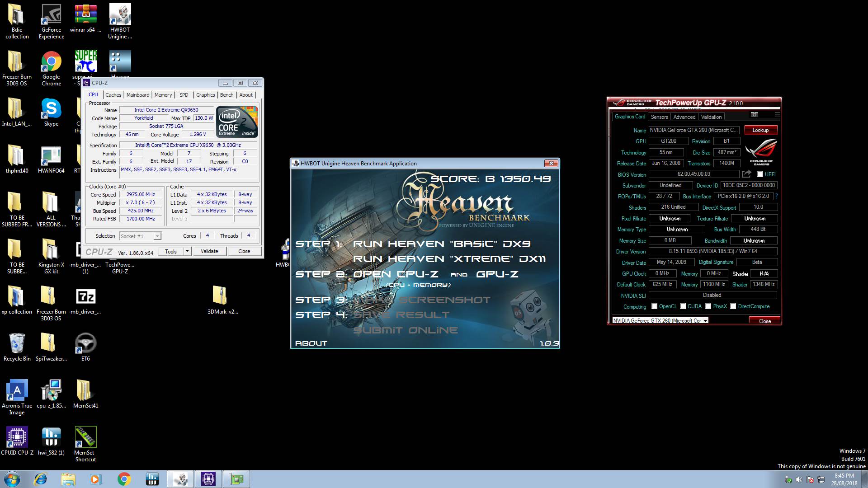
Task: Toggle the PhysX checkbox
Action: 708,306
